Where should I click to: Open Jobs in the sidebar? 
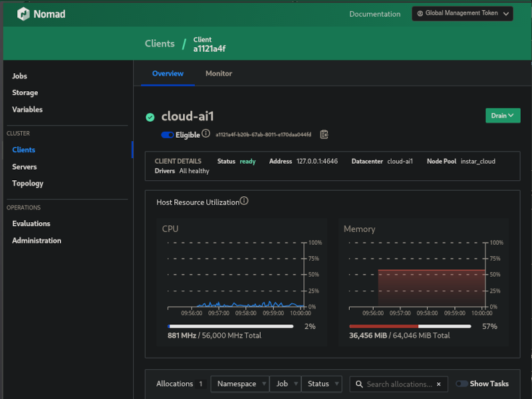[20, 76]
